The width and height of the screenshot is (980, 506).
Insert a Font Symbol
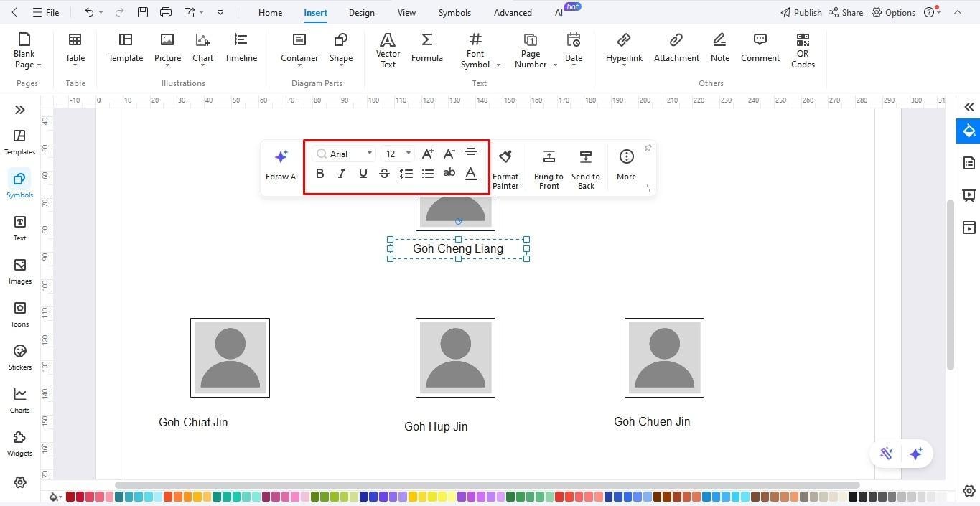475,50
